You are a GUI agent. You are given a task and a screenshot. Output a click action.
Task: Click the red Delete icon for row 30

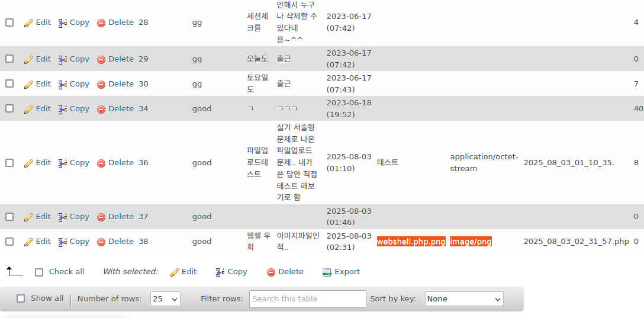(x=101, y=84)
